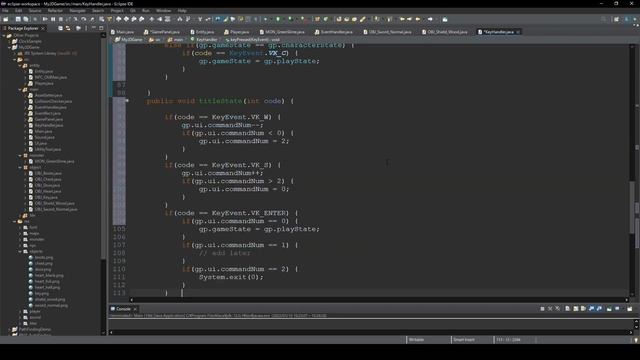This screenshot has height=360, width=640.
Task: Click the yellow pencil toolbar icon
Action: point(363,19)
